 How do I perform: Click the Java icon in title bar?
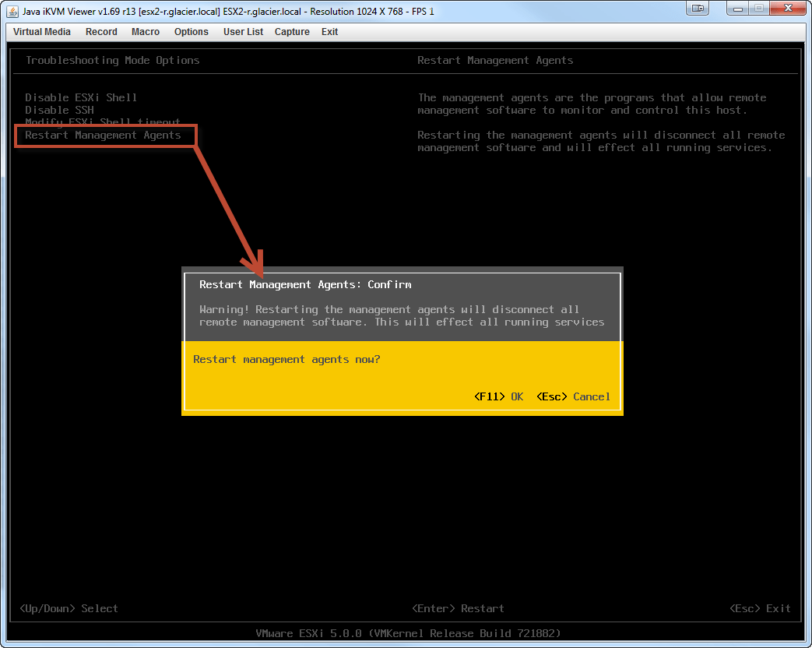pyautogui.click(x=12, y=11)
